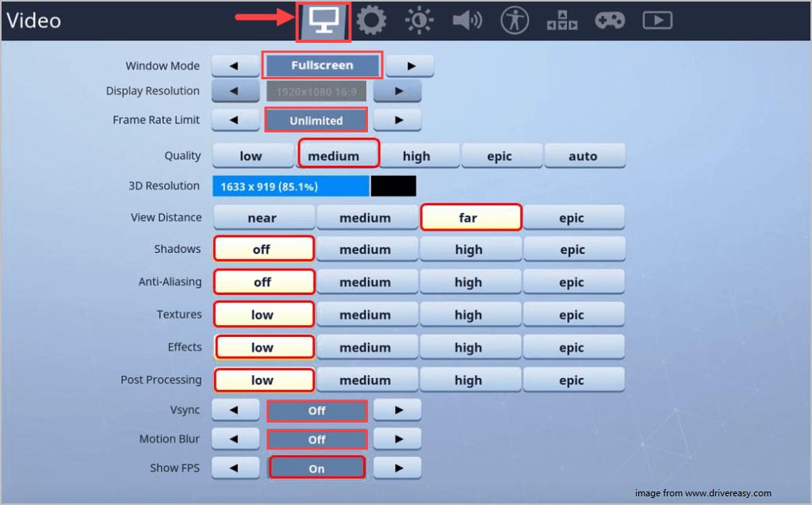Open the Brightness settings sun tab
The width and height of the screenshot is (812, 505).
(x=419, y=21)
